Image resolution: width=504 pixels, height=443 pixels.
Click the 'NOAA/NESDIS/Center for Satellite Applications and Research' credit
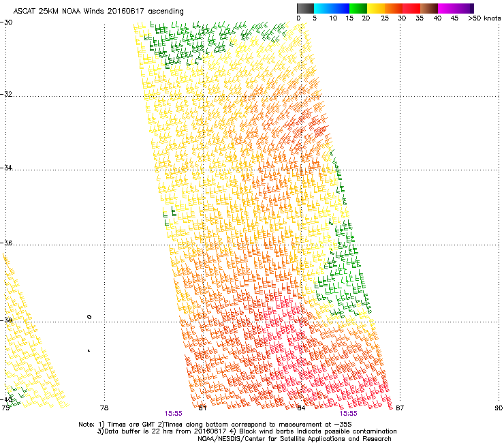[x=294, y=439]
